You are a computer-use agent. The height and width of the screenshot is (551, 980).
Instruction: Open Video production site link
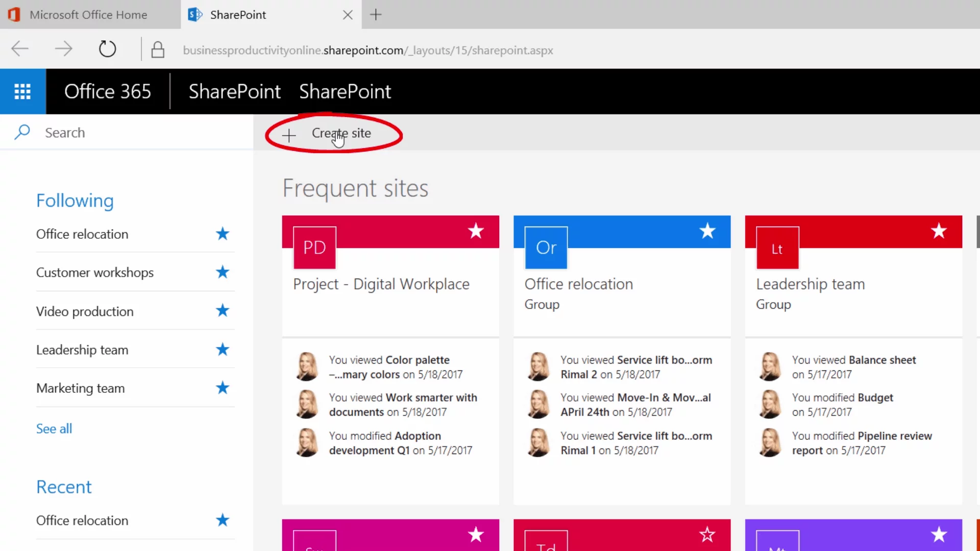[85, 311]
